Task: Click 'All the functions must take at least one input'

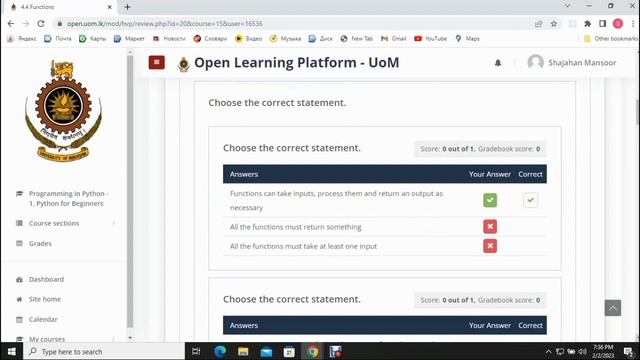Action: (x=303, y=246)
